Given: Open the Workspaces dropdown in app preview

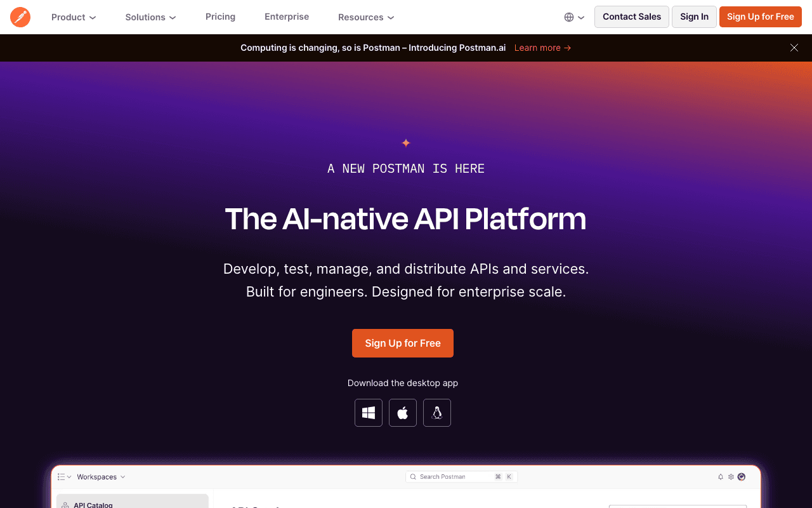Looking at the screenshot, I should [x=101, y=477].
